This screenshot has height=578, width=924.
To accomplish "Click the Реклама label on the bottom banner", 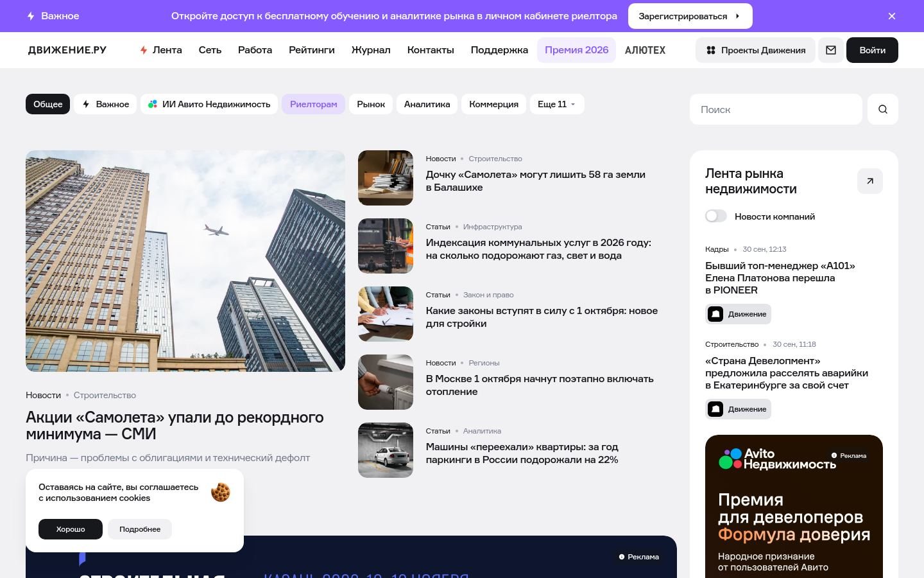I will point(639,557).
